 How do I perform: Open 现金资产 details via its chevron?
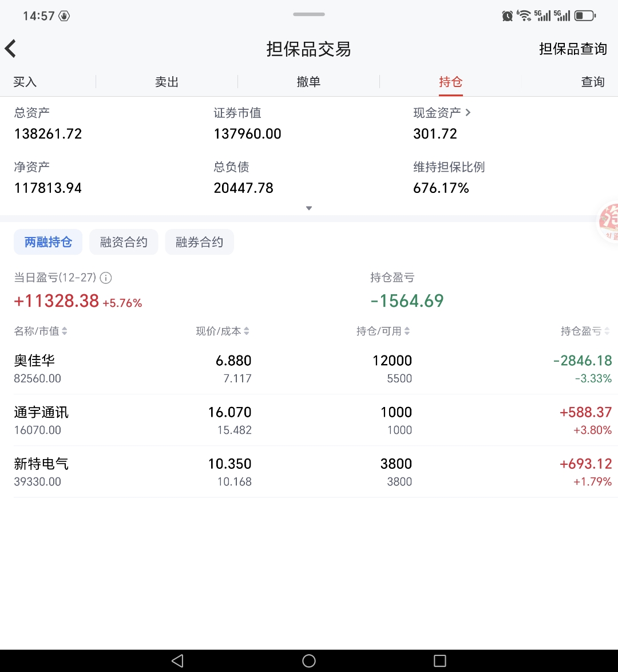tap(468, 112)
